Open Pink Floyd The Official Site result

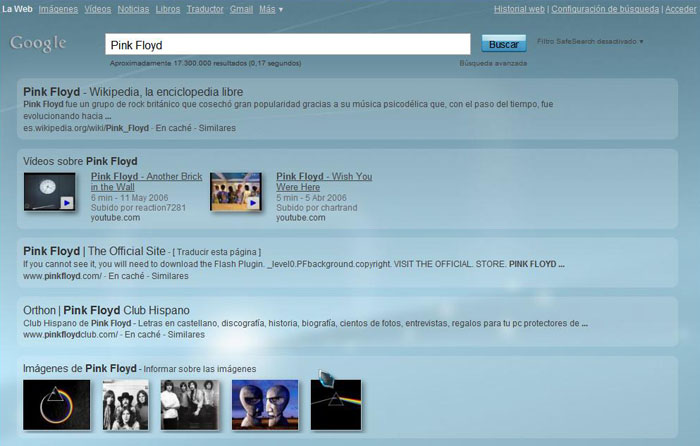94,251
